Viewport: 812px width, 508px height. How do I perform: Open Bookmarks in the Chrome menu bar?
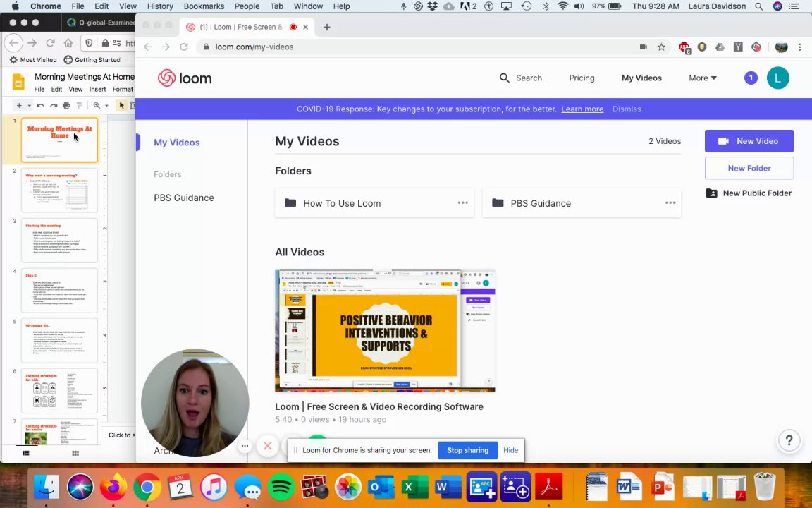[x=204, y=6]
